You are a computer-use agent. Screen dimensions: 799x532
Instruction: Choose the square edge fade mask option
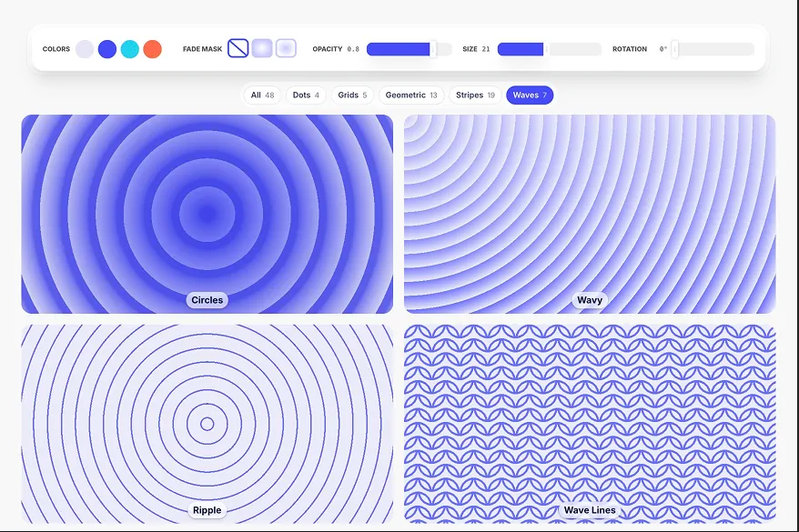tap(286, 48)
